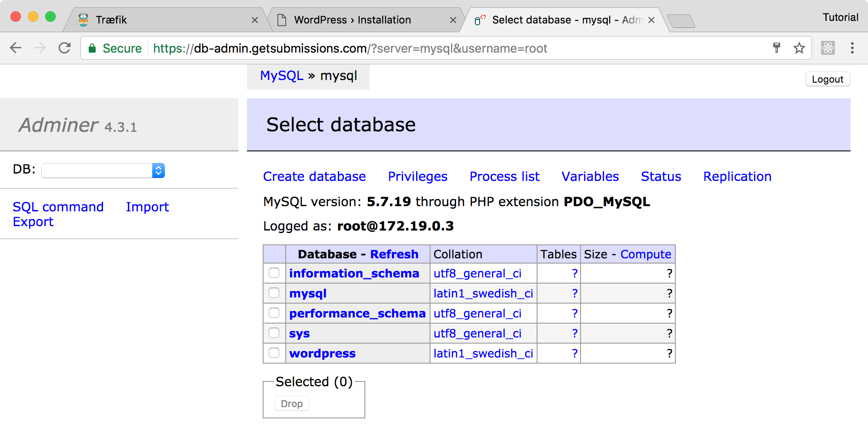Viewport: 868px width, 441px height.
Task: Click the green secure padlock icon
Action: coord(92,48)
